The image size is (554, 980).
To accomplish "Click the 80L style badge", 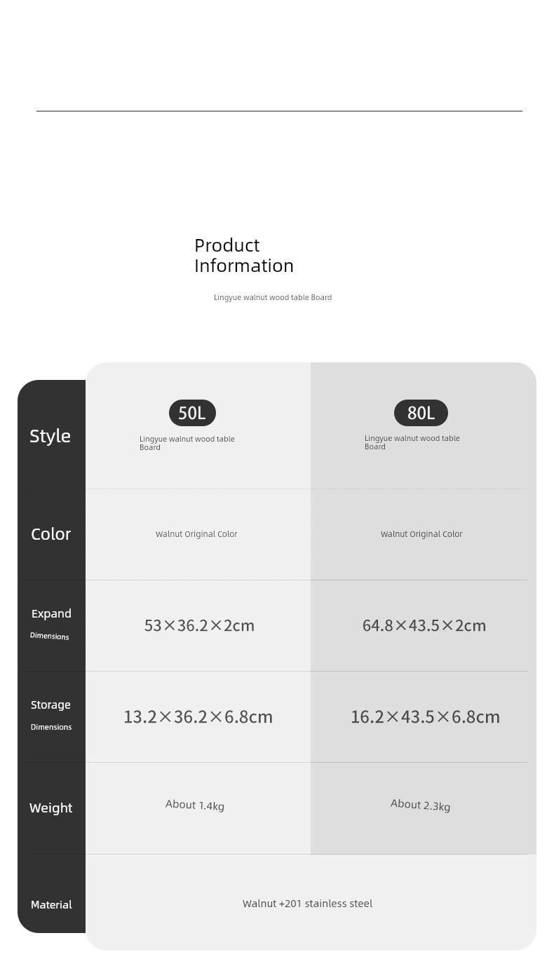I will coord(421,413).
